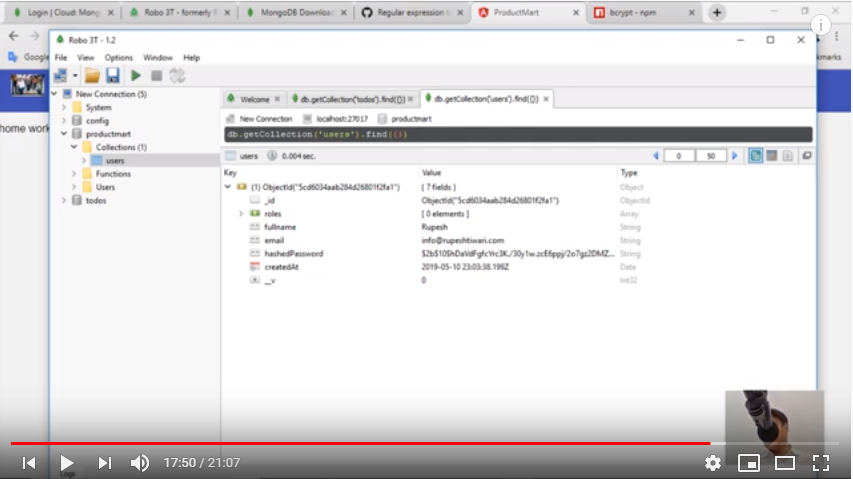Seek on the red video progress bar
This screenshot has width=853, height=479.
(x=400, y=443)
